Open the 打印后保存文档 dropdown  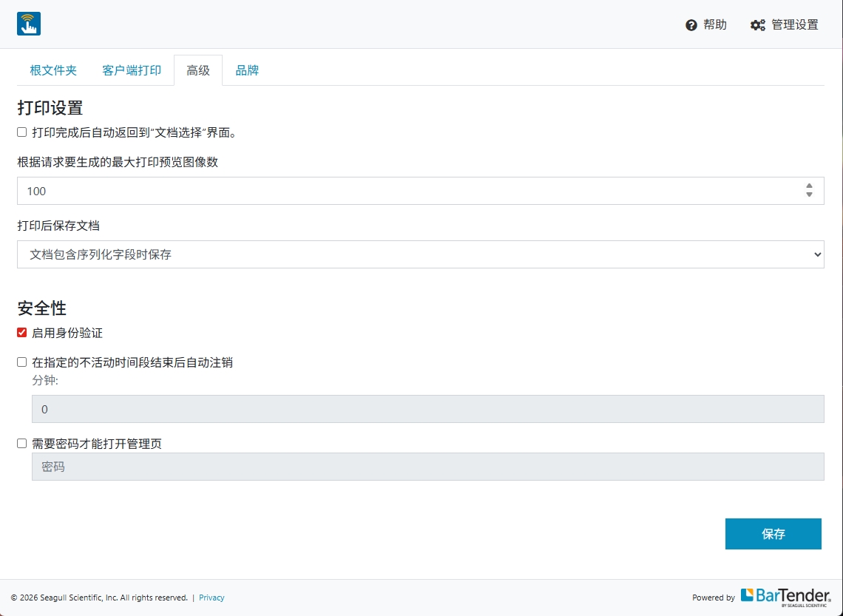point(421,254)
